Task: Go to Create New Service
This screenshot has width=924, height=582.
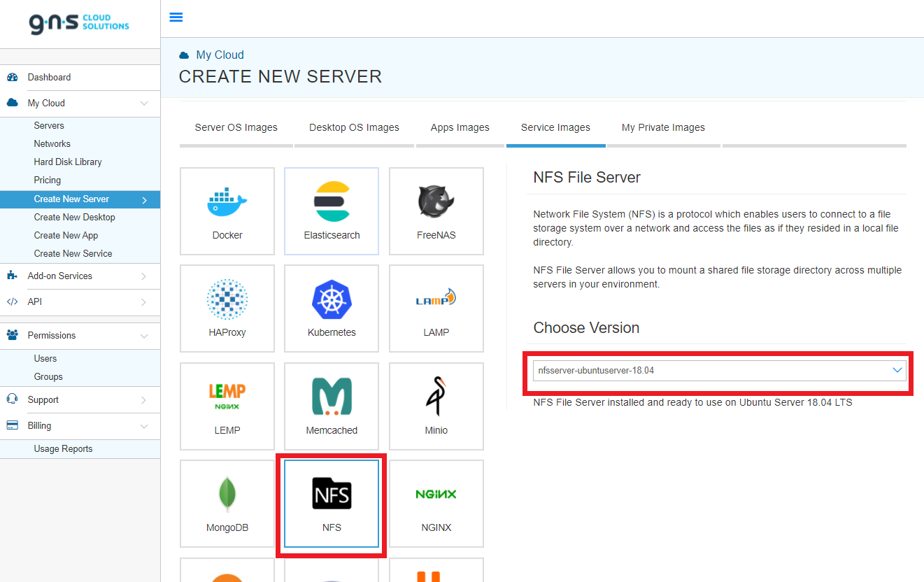Action: click(73, 254)
